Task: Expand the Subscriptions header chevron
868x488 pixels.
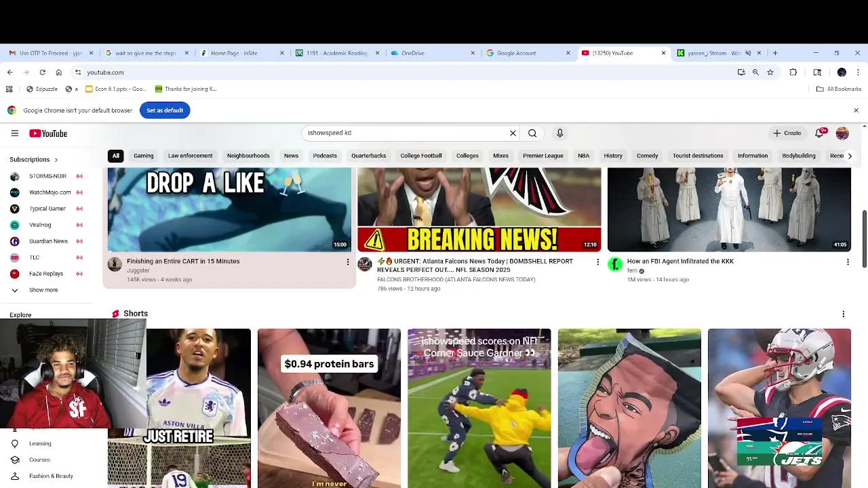Action: (x=56, y=159)
